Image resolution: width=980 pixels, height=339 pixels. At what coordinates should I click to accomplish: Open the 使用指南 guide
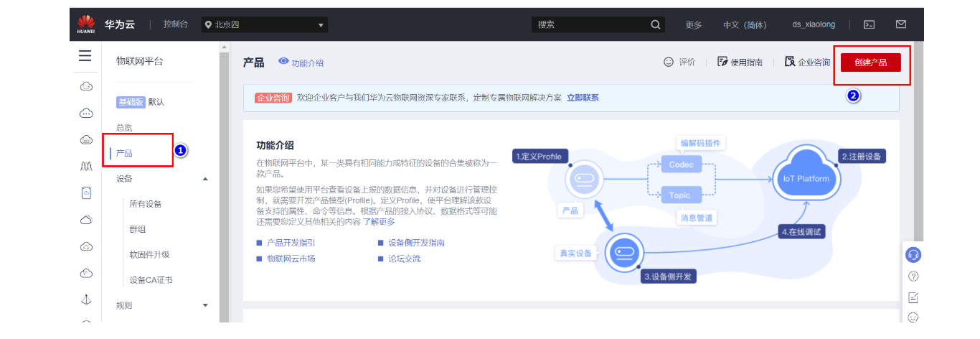[740, 62]
